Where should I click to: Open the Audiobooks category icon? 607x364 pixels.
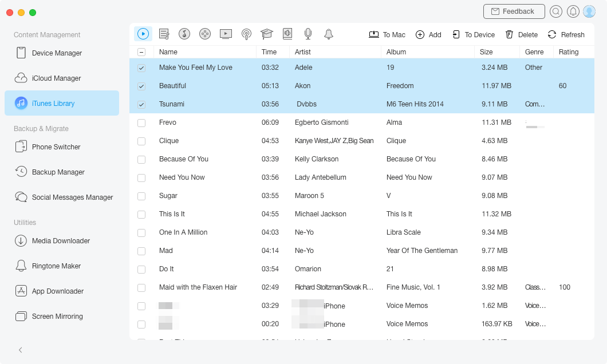coord(287,34)
